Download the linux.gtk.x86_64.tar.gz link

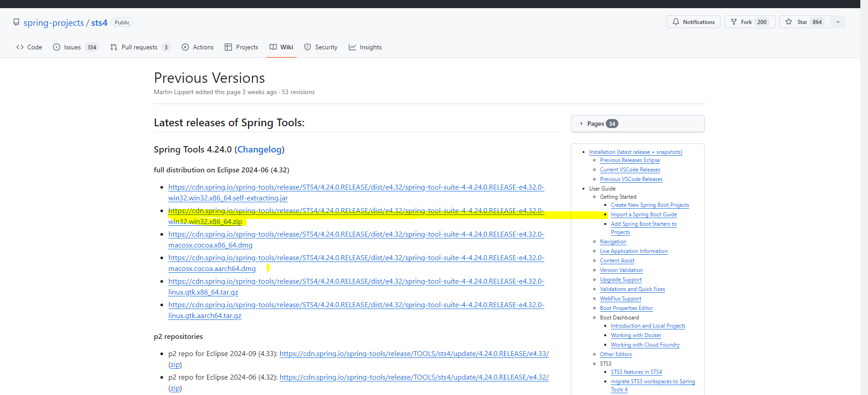click(356, 287)
